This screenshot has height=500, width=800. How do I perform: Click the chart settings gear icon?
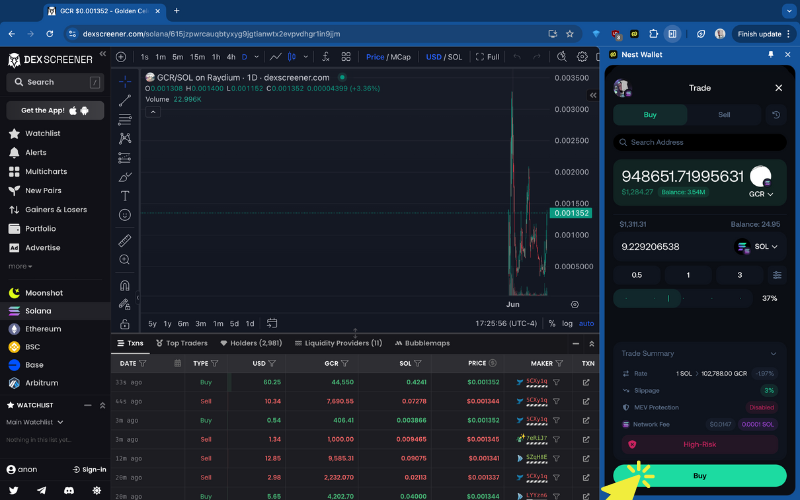coord(560,57)
